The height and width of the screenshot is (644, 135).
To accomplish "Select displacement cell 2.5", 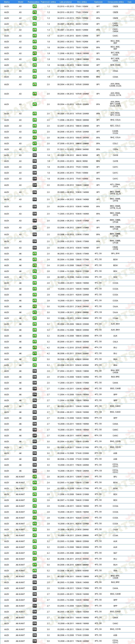I will 48,149.
